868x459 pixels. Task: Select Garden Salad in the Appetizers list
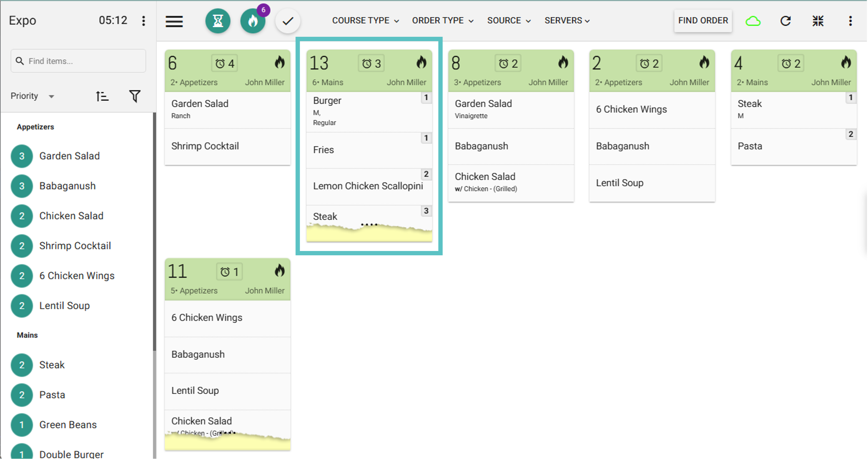click(70, 156)
